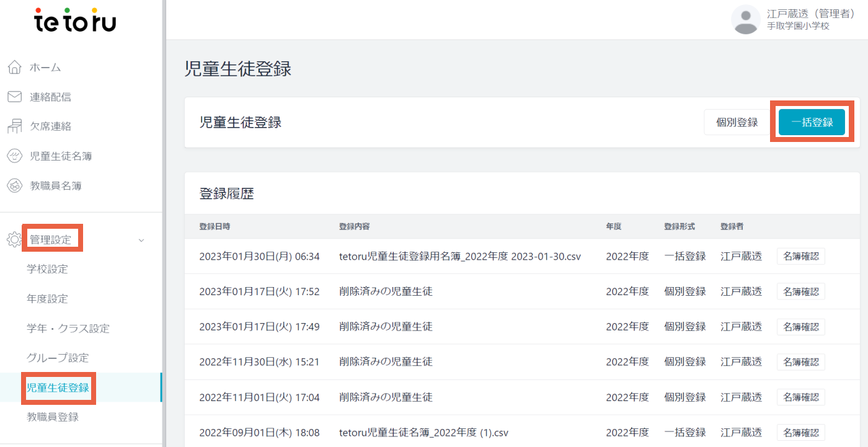Click the envelope icon for 連絡配信
The width and height of the screenshot is (868, 447).
15,97
